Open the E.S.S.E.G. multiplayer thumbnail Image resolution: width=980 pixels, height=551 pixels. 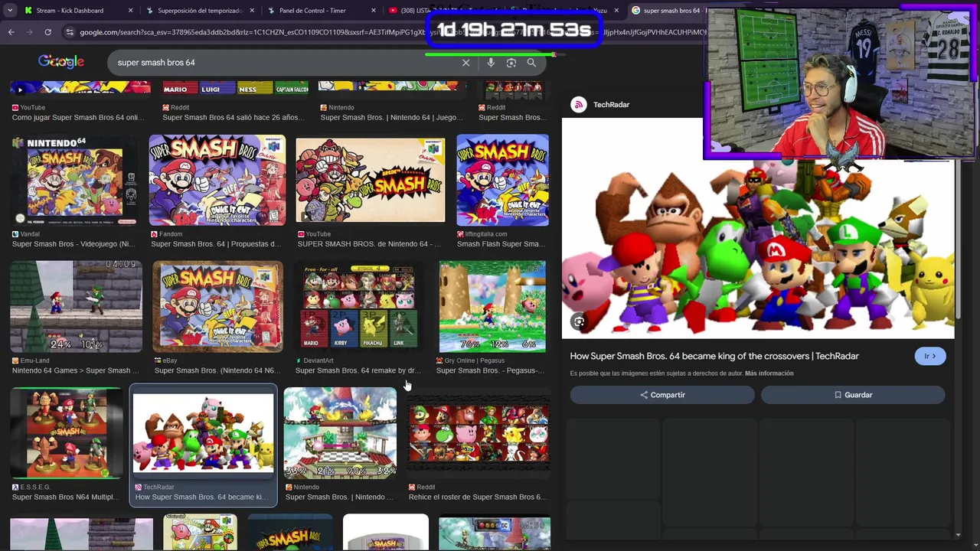(67, 434)
